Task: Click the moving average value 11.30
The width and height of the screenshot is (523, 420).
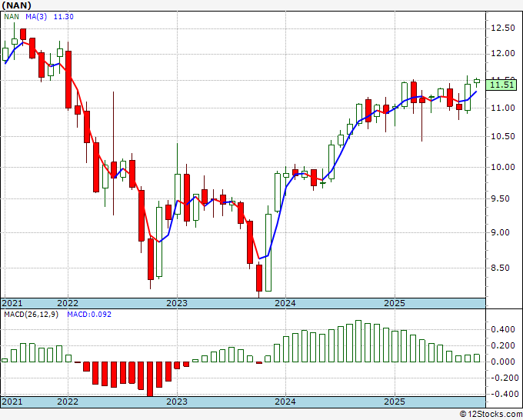Action: (63, 17)
